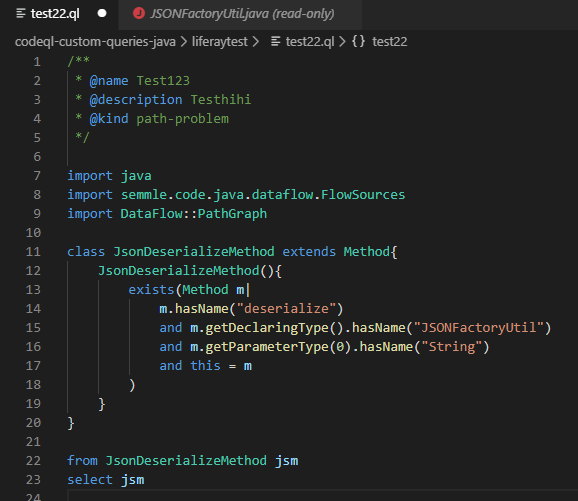Screen dimensions: 578x501
Task: Open codeql-custom-queries-java breadcrumb
Action: [95, 42]
